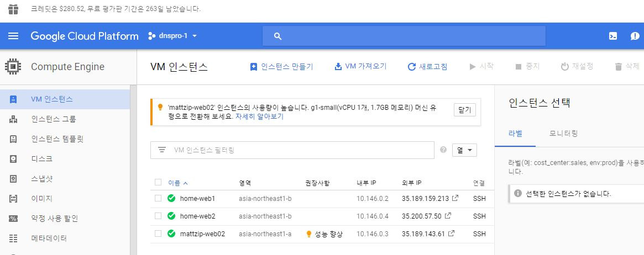This screenshot has height=255, width=644.
Task: Click 새로고침 refresh button
Action: click(427, 67)
